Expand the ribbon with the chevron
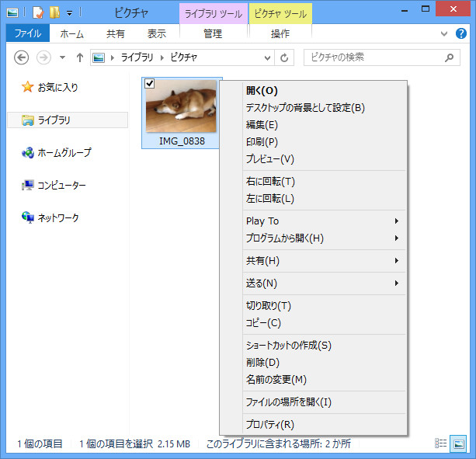This screenshot has width=476, height=459. (x=444, y=33)
